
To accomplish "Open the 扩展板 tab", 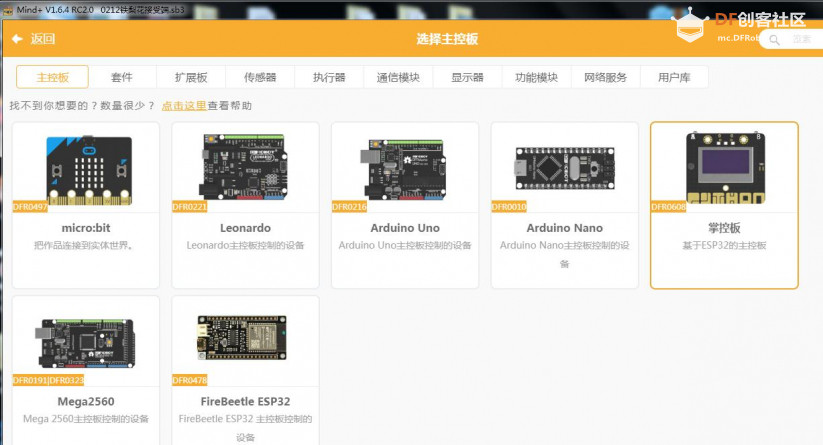I will (191, 77).
